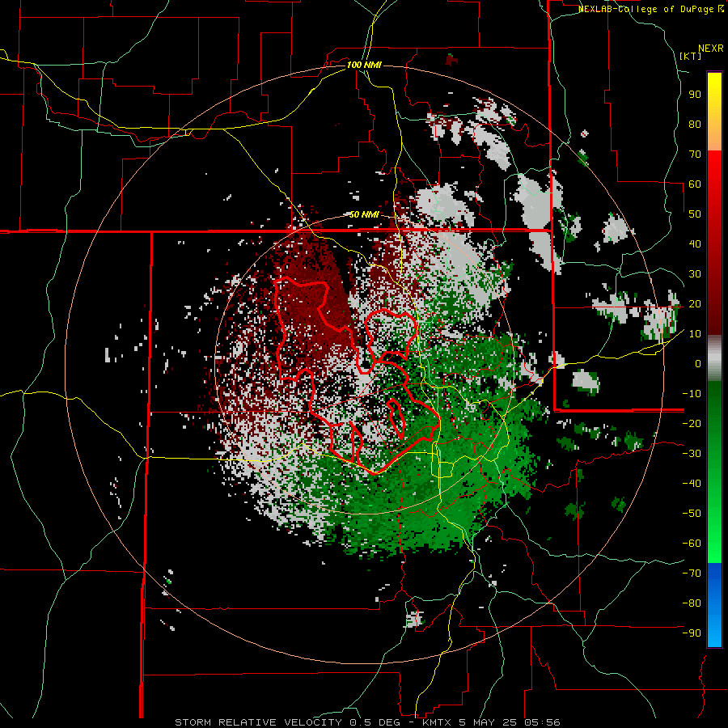728x728 pixels.
Task: Click the 10 value on the velocity scale
Action: 695,334
